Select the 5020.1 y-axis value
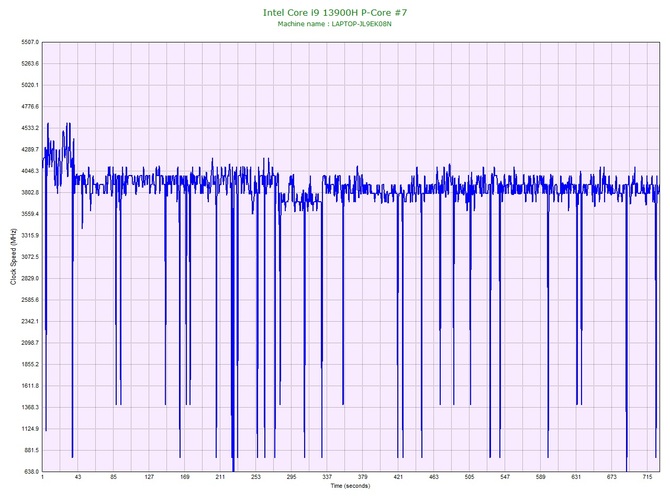Image resolution: width=670 pixels, height=503 pixels. 30,85
